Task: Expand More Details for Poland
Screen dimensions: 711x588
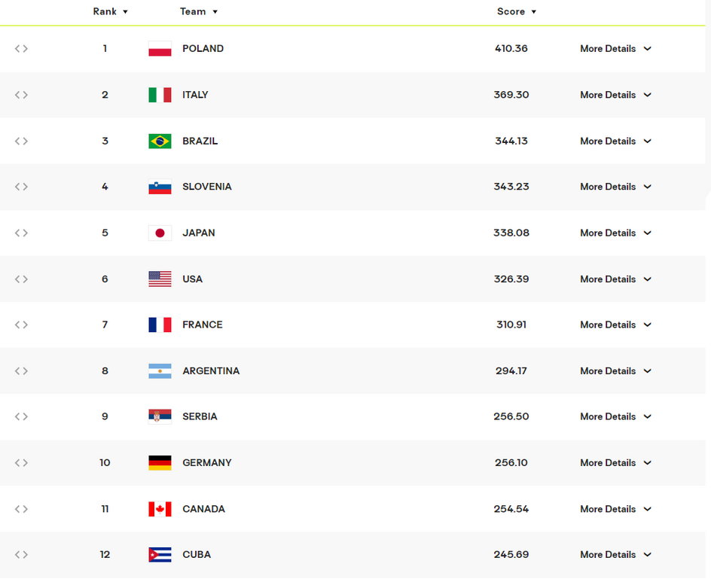Action: pos(616,48)
